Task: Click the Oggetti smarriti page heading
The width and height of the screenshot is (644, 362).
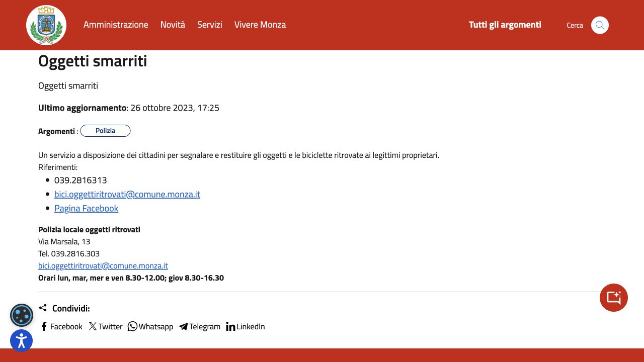Action: pyautogui.click(x=93, y=61)
